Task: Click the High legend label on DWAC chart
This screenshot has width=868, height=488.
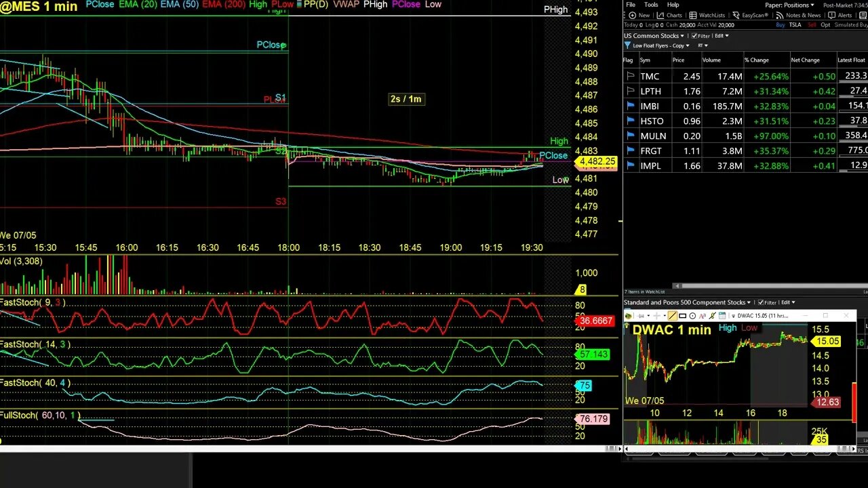Action: pos(728,328)
